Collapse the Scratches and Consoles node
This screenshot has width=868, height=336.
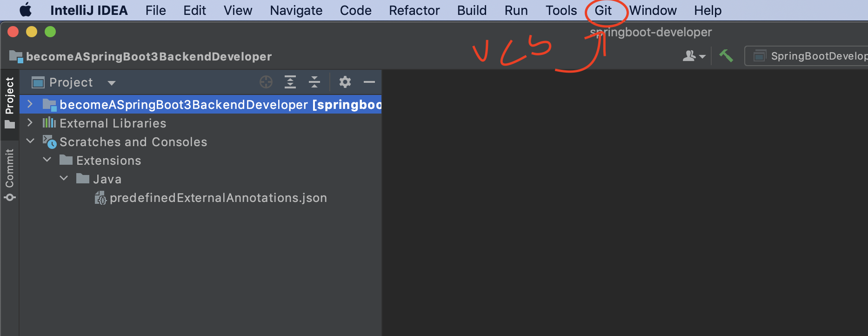click(31, 141)
